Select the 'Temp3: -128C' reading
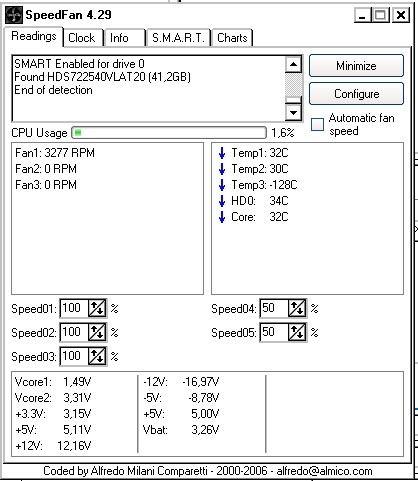The width and height of the screenshot is (418, 481). pyautogui.click(x=264, y=185)
